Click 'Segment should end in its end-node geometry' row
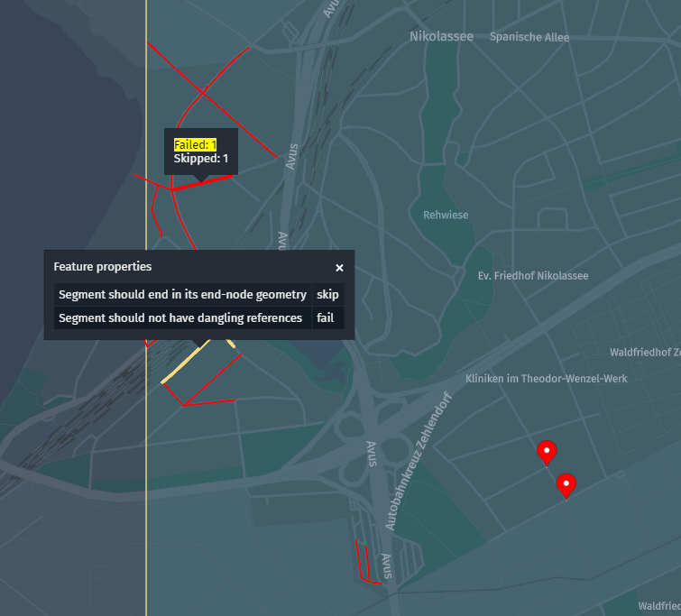The width and height of the screenshot is (681, 616). pyautogui.click(x=199, y=295)
